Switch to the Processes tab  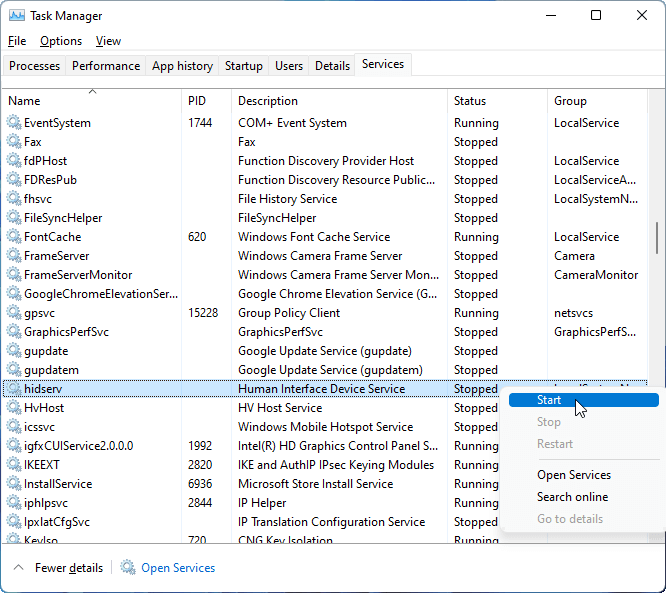click(34, 66)
